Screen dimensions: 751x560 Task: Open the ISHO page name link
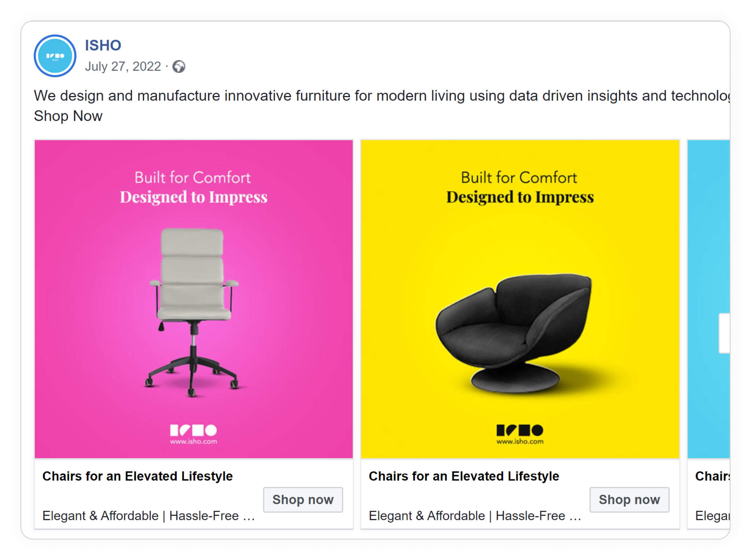[x=103, y=45]
